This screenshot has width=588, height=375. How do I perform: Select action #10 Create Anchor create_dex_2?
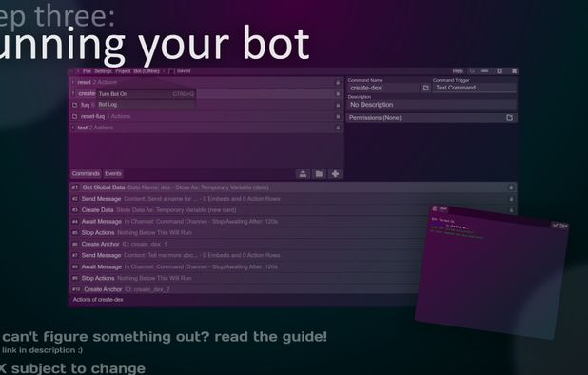[x=244, y=289]
